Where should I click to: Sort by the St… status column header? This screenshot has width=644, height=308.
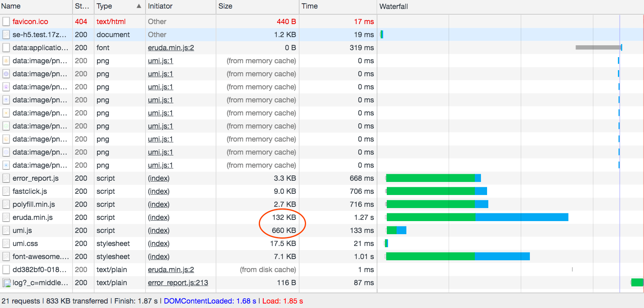coord(83,7)
